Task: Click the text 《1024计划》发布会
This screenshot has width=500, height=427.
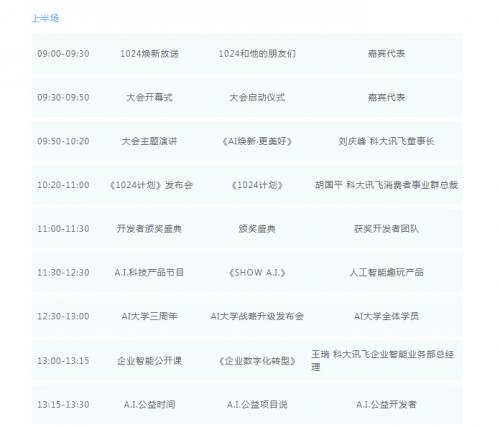Action: click(x=151, y=185)
